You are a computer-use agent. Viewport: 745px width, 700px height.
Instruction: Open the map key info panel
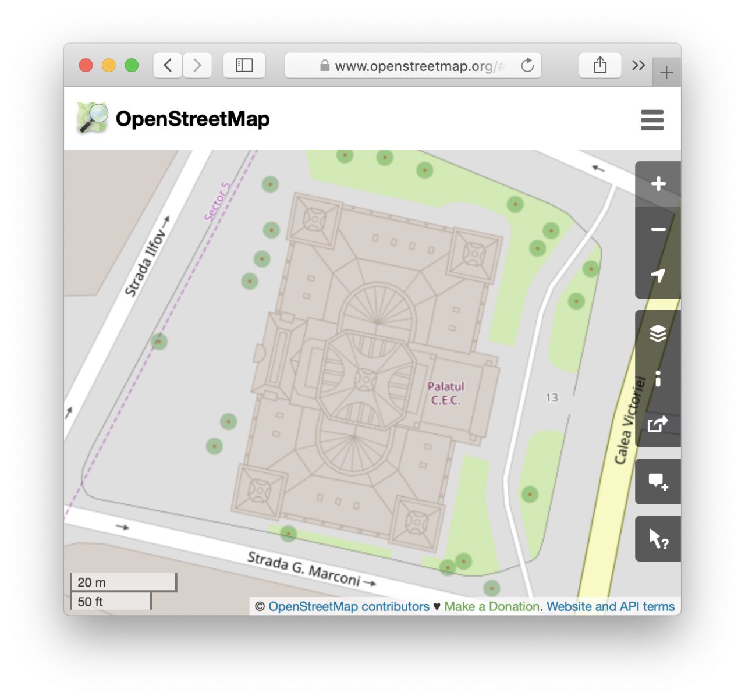[x=658, y=379]
